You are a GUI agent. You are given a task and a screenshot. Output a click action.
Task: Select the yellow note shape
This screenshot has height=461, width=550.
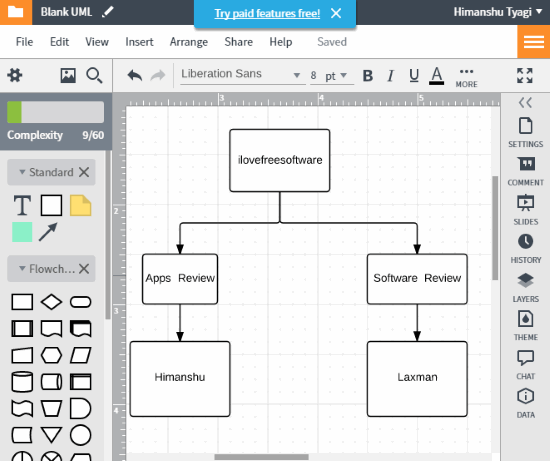coord(81,205)
